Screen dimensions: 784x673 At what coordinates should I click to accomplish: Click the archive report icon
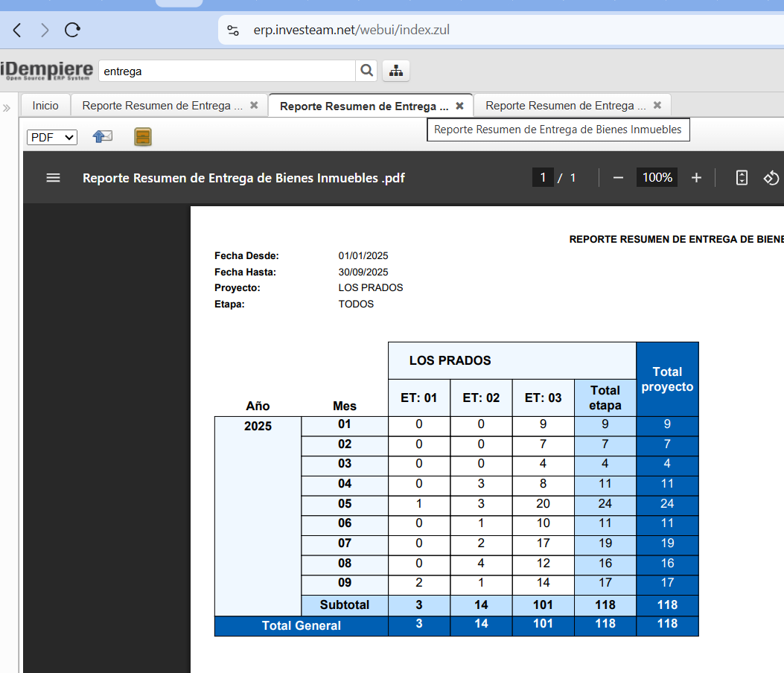point(143,136)
